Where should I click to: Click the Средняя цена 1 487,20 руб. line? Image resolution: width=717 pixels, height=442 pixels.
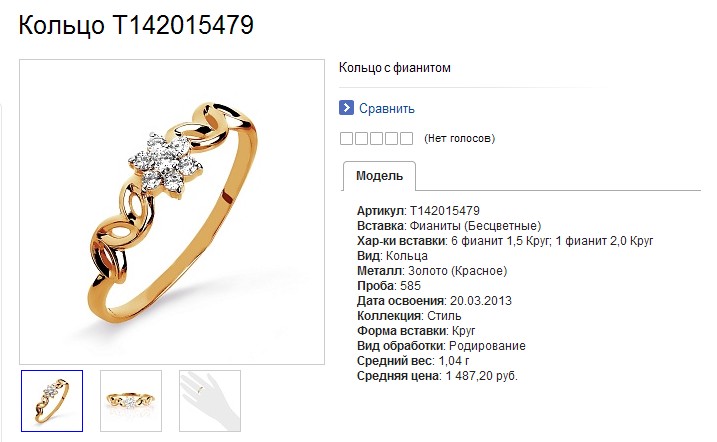437,376
